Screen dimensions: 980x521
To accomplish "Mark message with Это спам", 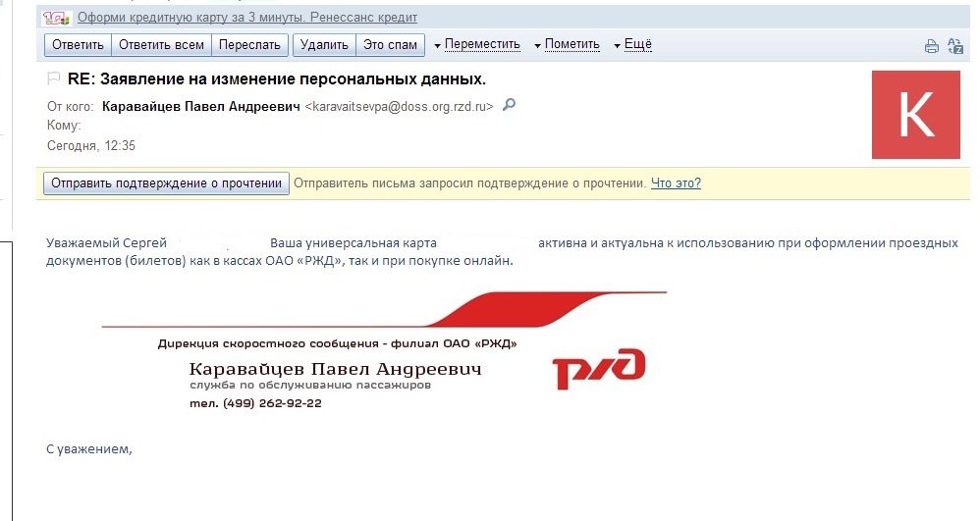I will (x=391, y=45).
